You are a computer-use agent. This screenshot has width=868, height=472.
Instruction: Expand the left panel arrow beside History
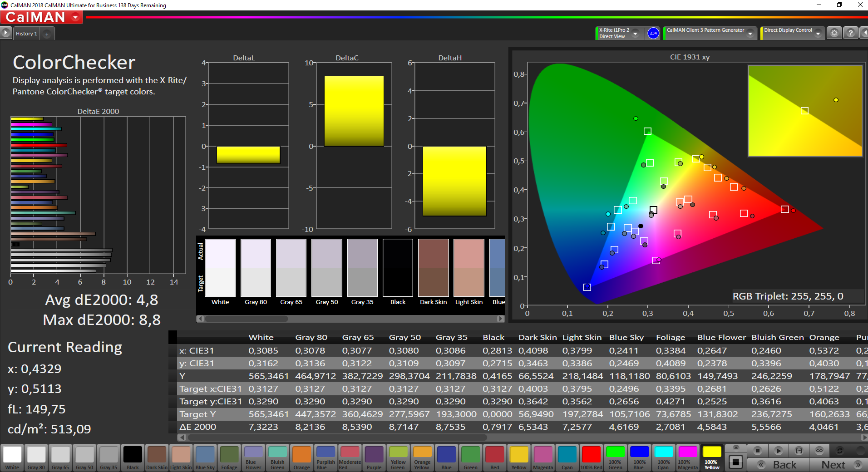pos(5,33)
